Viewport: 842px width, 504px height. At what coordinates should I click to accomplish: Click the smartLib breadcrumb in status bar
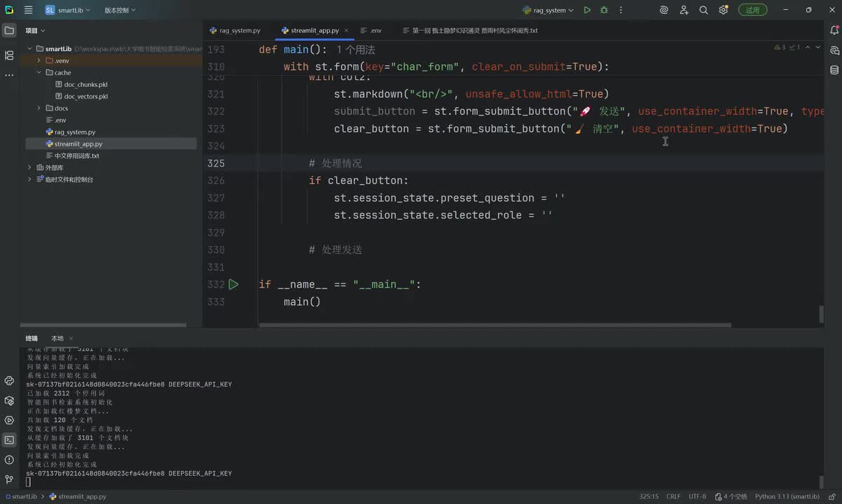click(20, 496)
